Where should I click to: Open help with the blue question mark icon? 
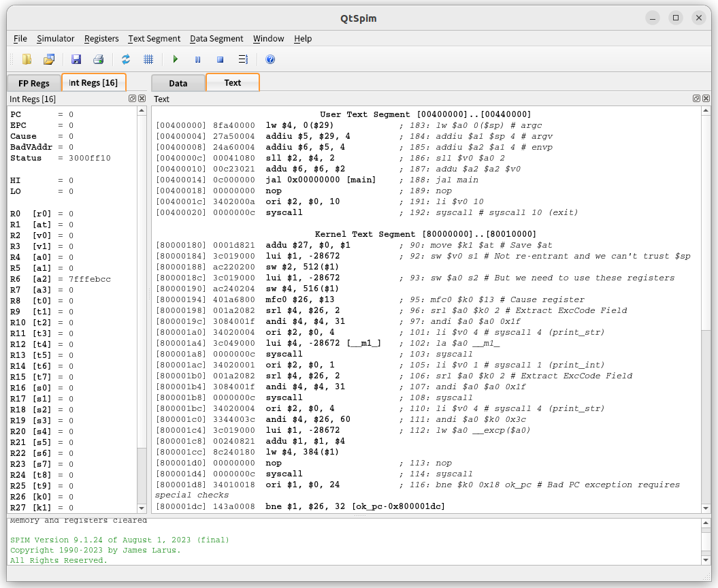[270, 59]
